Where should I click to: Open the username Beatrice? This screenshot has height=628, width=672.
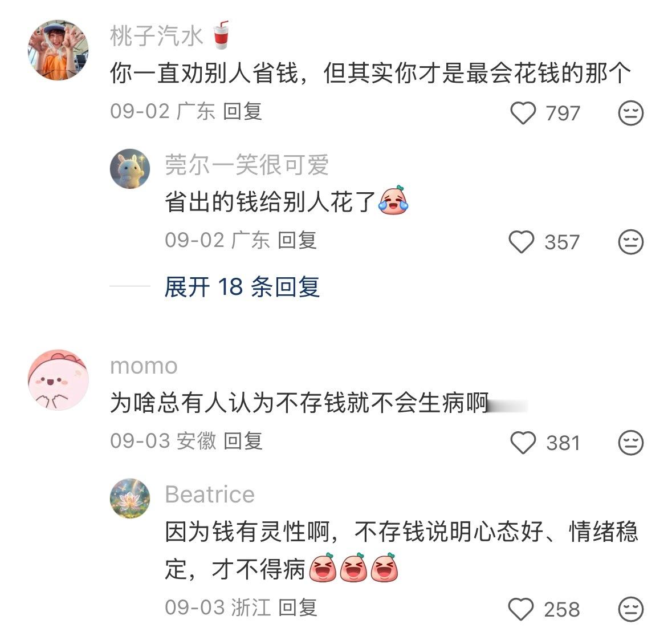pos(210,495)
